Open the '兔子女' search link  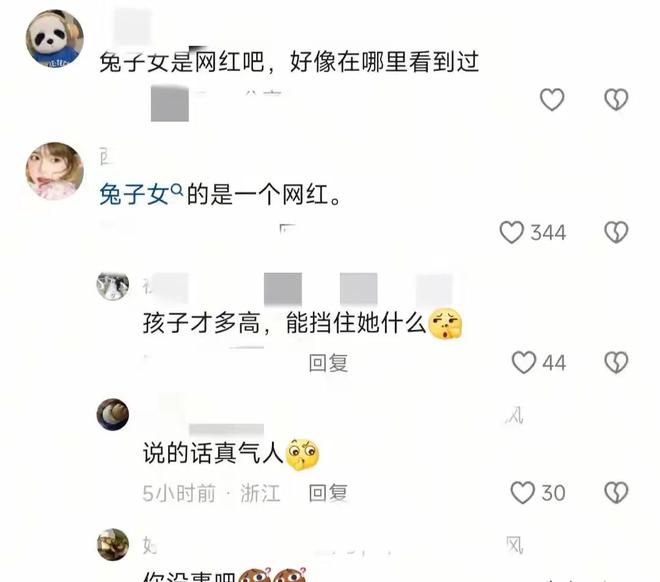[135, 195]
